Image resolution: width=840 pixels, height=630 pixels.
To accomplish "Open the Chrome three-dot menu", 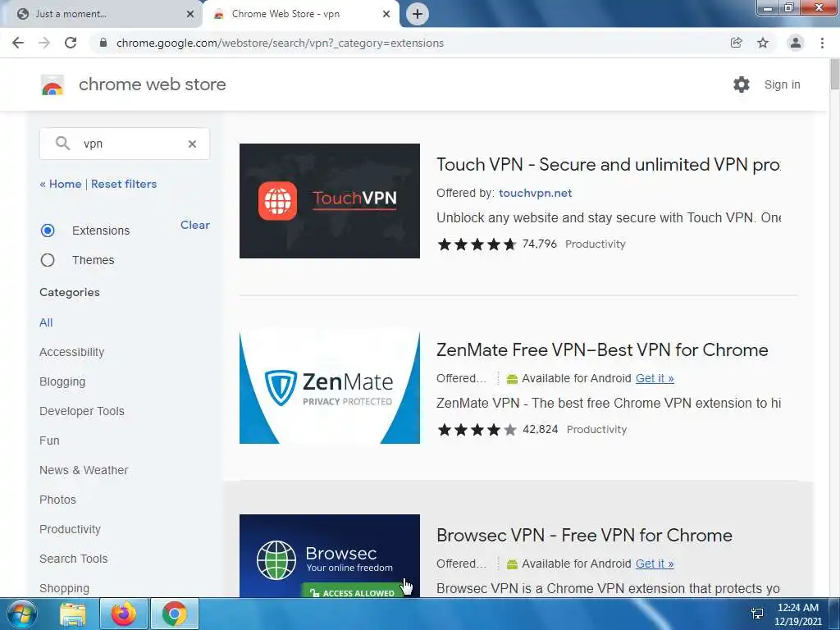I will click(822, 43).
